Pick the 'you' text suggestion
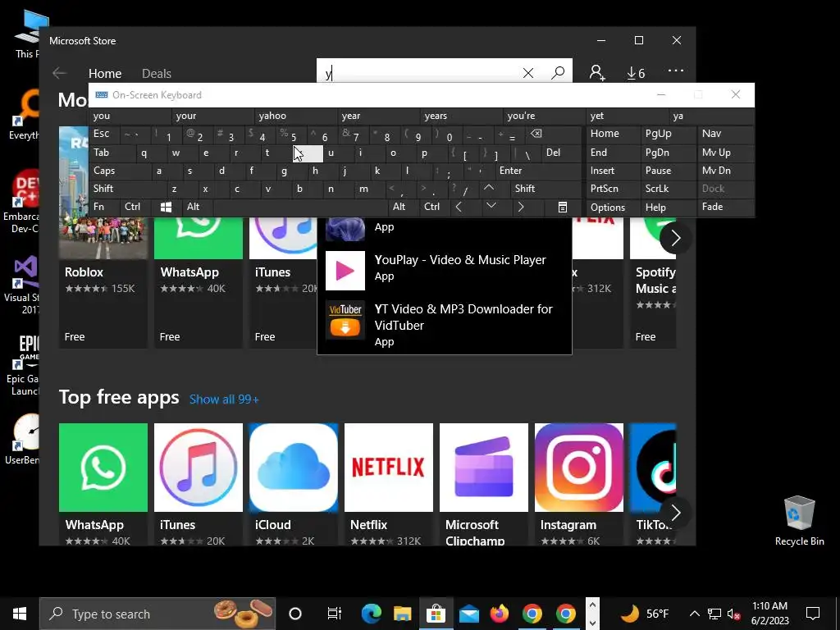Screen dimensions: 840x630 pos(130,116)
